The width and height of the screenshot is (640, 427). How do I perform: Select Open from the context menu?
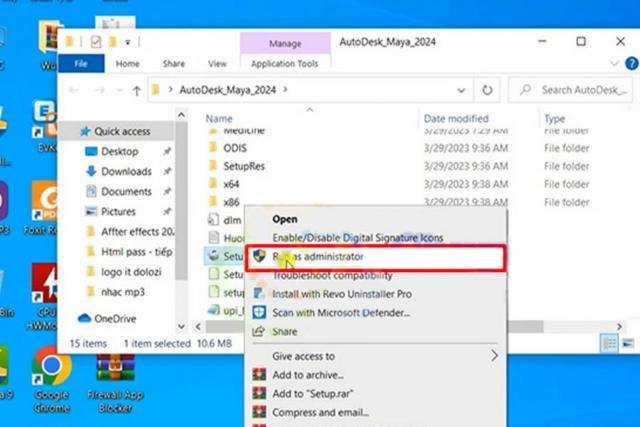coord(285,219)
